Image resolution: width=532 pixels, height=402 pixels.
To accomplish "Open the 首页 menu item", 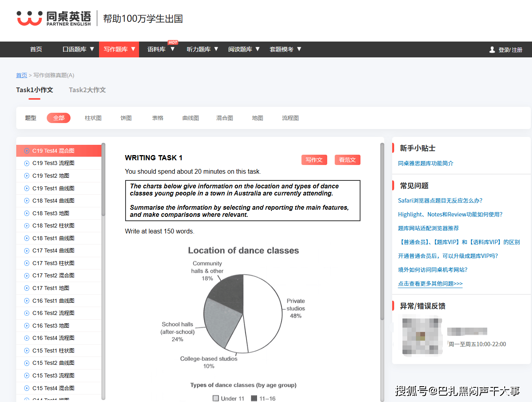I will [x=36, y=49].
